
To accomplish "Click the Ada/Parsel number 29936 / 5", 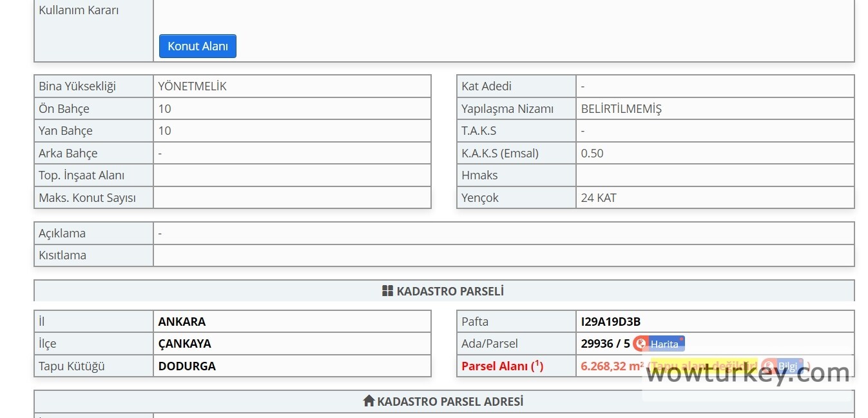I will pyautogui.click(x=605, y=344).
